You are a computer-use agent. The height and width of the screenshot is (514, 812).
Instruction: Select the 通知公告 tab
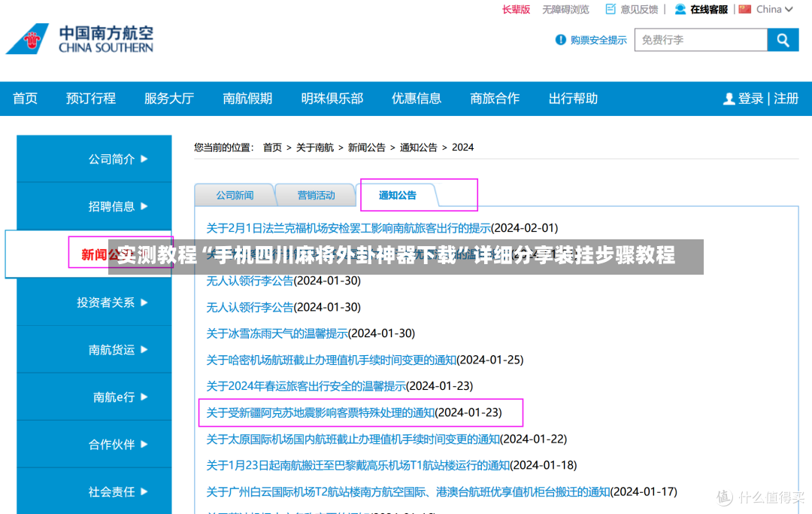[397, 196]
